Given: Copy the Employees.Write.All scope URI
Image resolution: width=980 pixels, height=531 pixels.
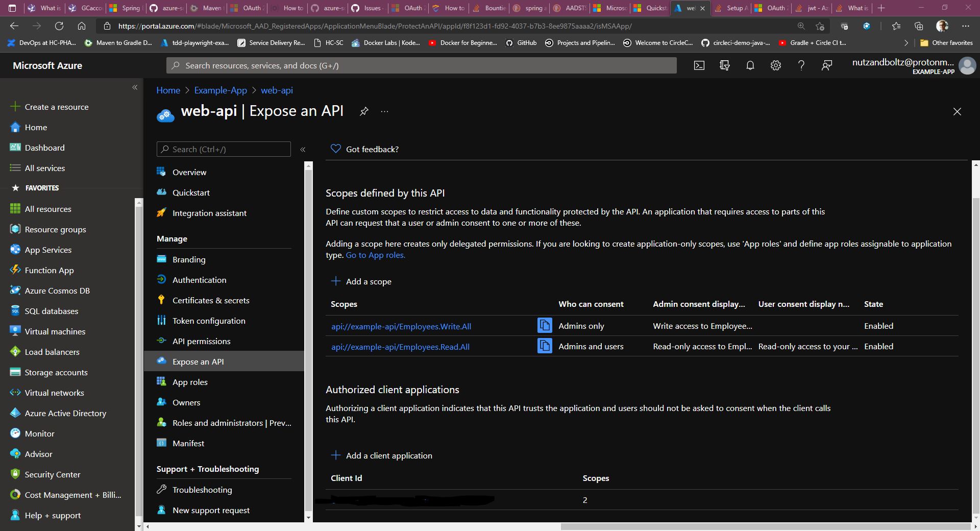Looking at the screenshot, I should (x=545, y=326).
